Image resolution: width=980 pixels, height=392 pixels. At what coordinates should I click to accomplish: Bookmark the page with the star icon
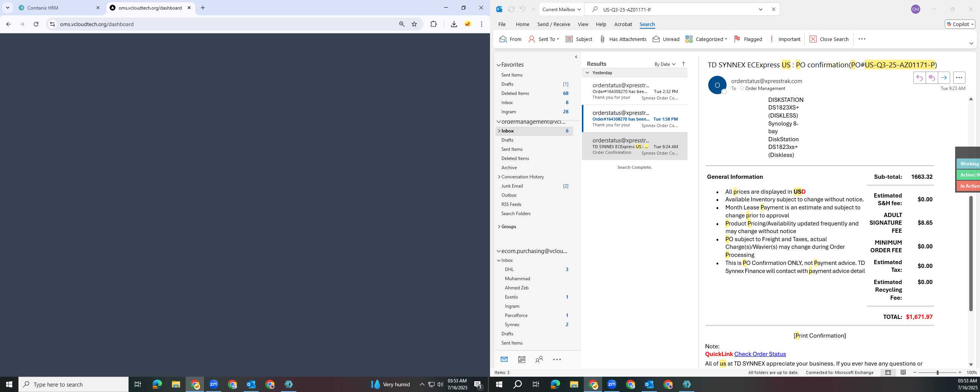click(x=414, y=24)
